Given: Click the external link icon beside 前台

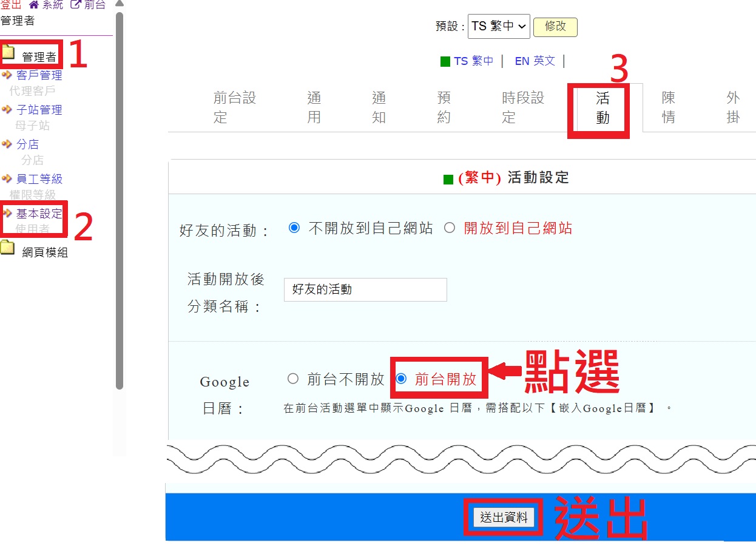Looking at the screenshot, I should click(76, 5).
